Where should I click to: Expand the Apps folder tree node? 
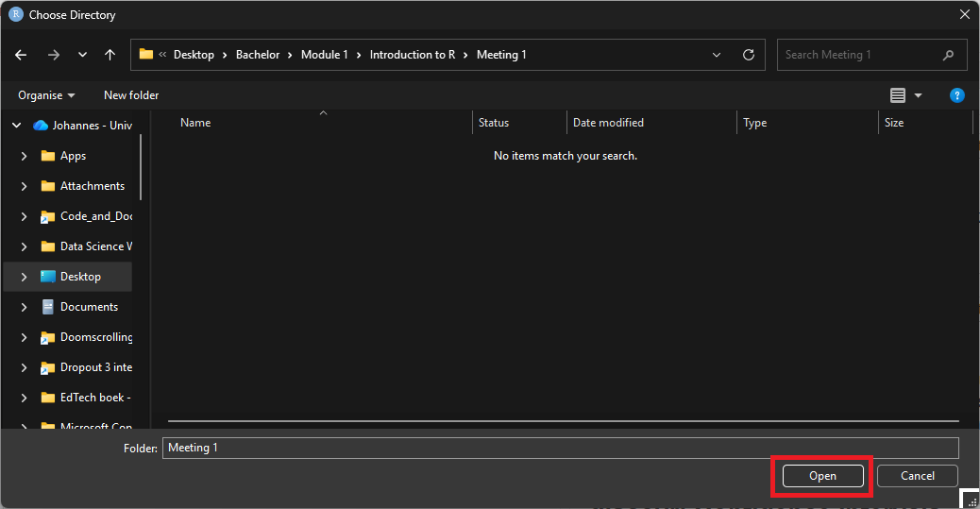(25, 156)
